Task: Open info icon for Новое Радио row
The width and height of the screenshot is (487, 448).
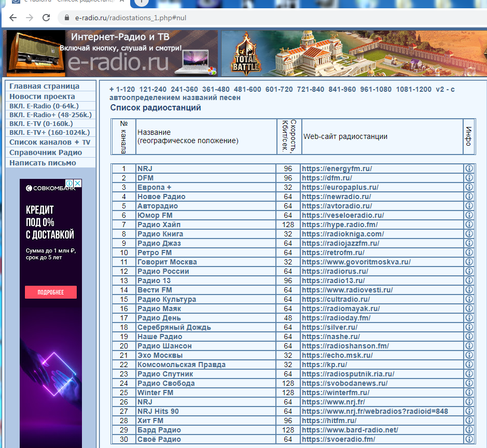Action: point(469,196)
